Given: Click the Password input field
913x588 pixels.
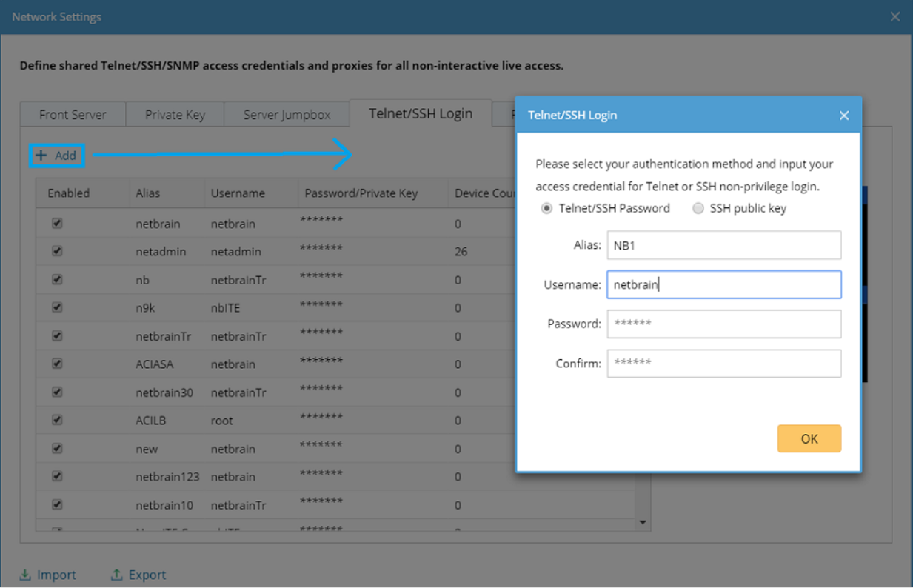Looking at the screenshot, I should [723, 324].
